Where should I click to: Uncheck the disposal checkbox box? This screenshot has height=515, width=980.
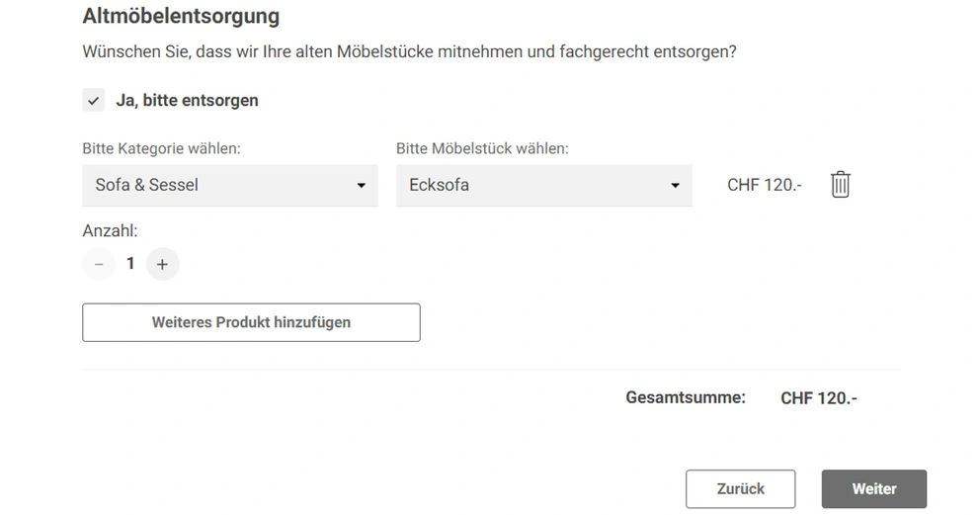coord(94,100)
